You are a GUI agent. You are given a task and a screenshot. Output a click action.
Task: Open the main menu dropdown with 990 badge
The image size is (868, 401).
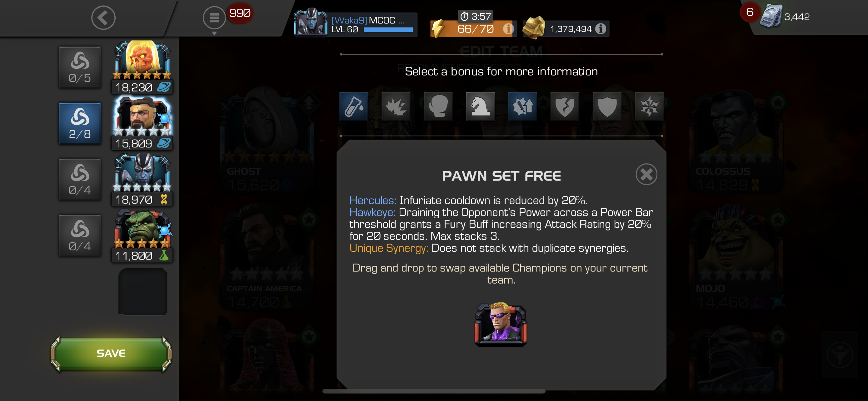click(x=214, y=17)
